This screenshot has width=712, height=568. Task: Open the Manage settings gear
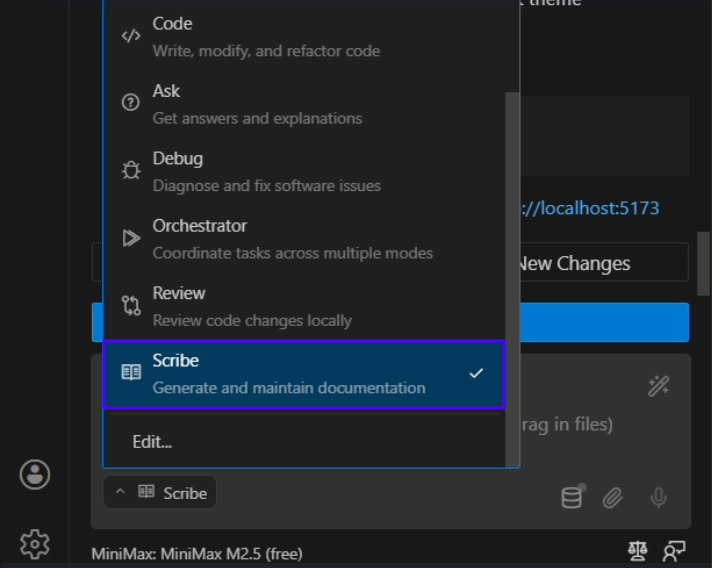point(35,544)
